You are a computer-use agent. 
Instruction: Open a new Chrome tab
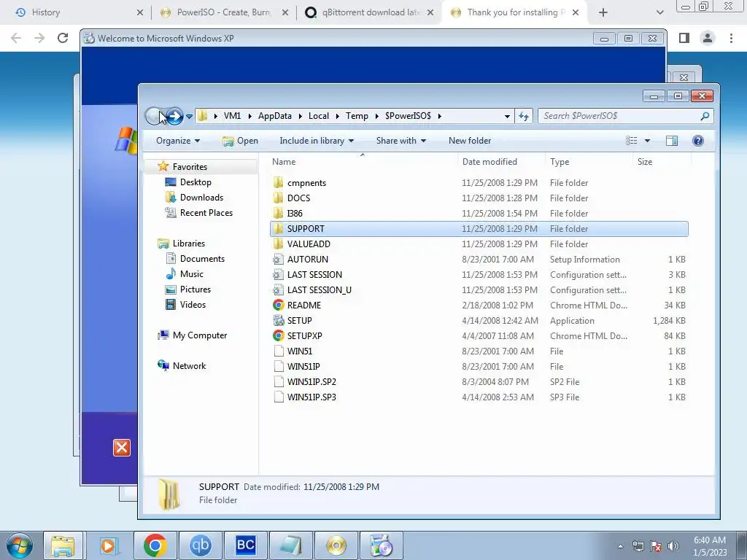tap(603, 12)
